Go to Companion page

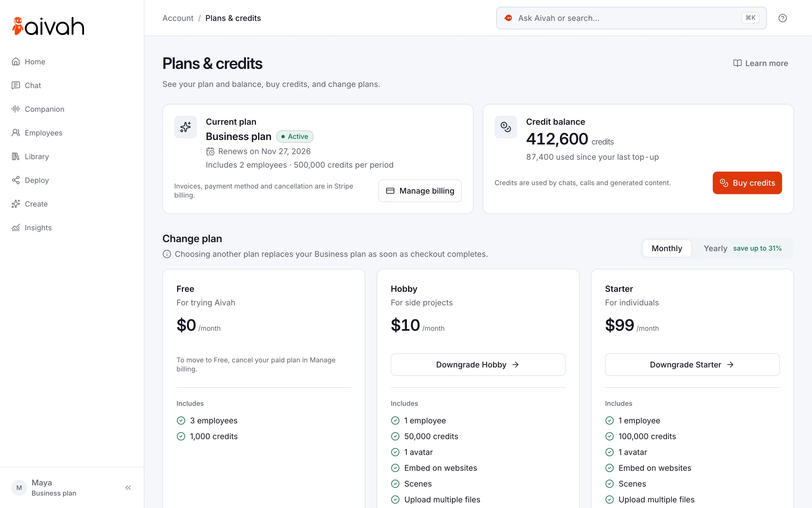click(38, 109)
